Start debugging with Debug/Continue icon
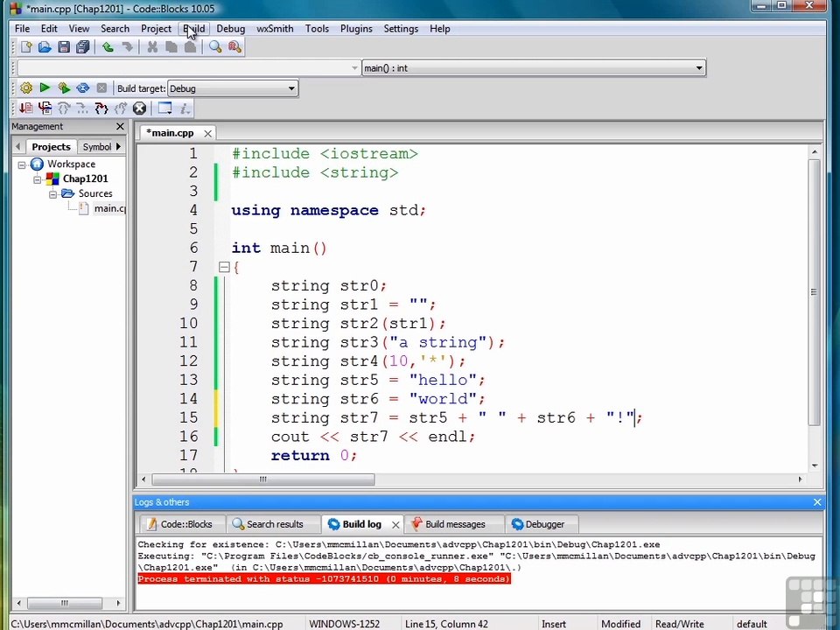 click(25, 108)
